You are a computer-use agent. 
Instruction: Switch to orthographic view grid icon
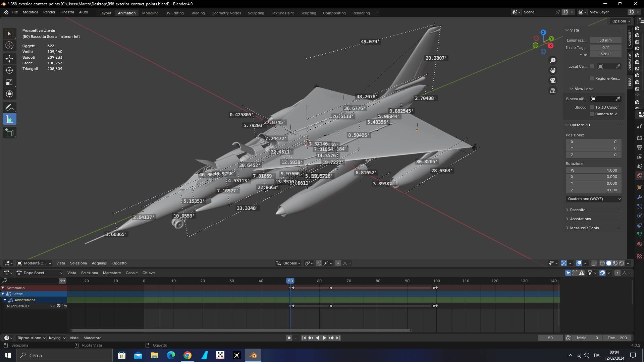(x=553, y=91)
